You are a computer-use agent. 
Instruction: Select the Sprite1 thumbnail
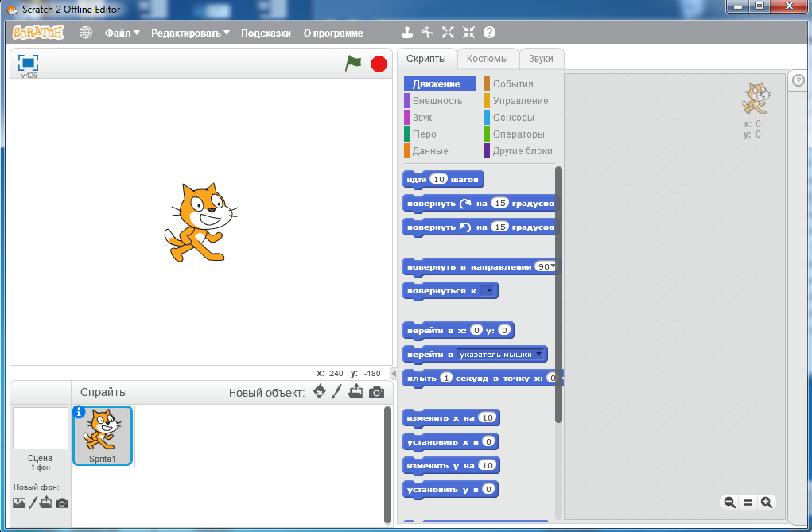(103, 436)
